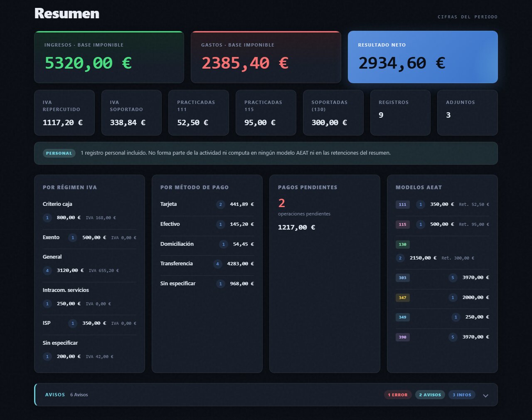Click the 'Exento' regime label
This screenshot has width=532, height=420.
point(51,237)
